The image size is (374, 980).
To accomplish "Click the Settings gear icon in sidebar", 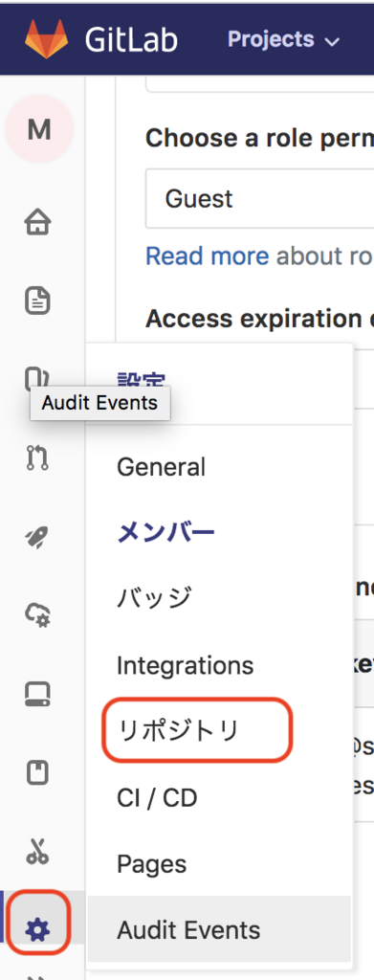I will click(38, 930).
